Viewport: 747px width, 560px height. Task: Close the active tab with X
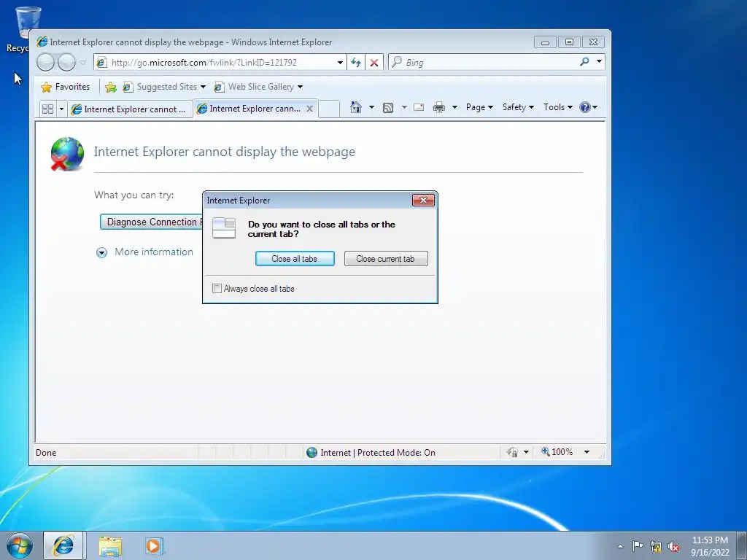click(309, 109)
